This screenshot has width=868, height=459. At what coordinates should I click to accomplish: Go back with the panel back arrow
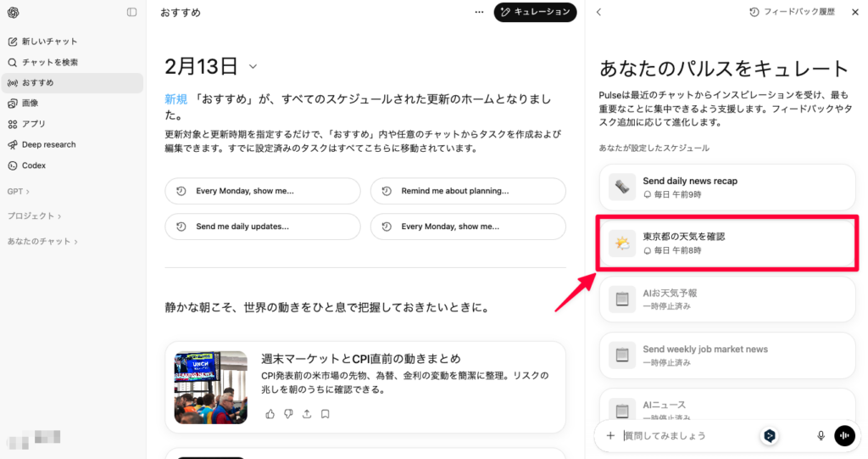point(599,12)
